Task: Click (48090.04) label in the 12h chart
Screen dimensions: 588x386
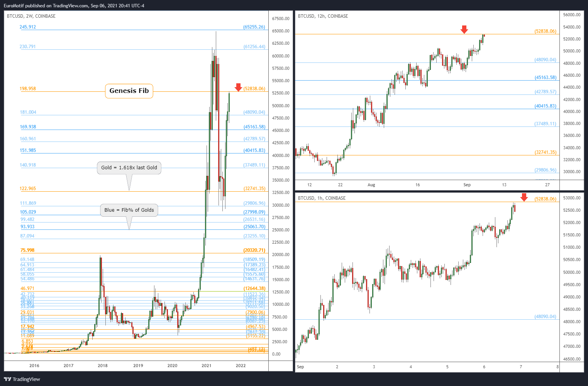Action: pos(546,60)
